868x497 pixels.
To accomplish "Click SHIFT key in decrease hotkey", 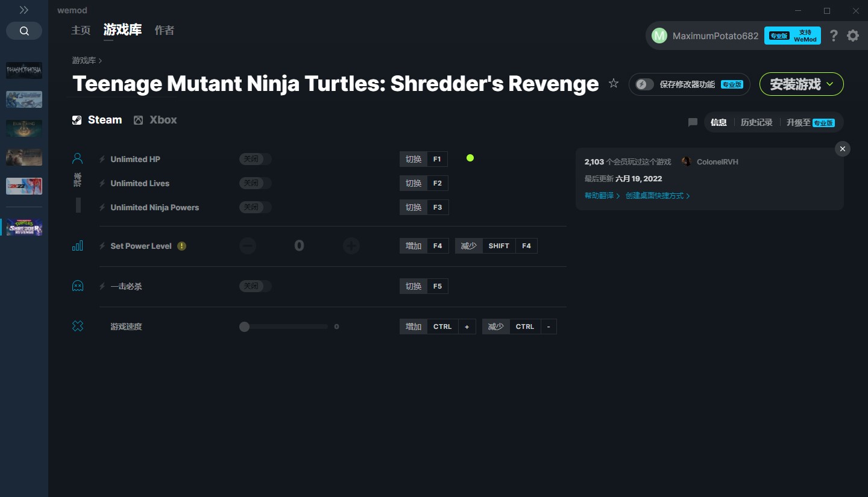I will 499,246.
